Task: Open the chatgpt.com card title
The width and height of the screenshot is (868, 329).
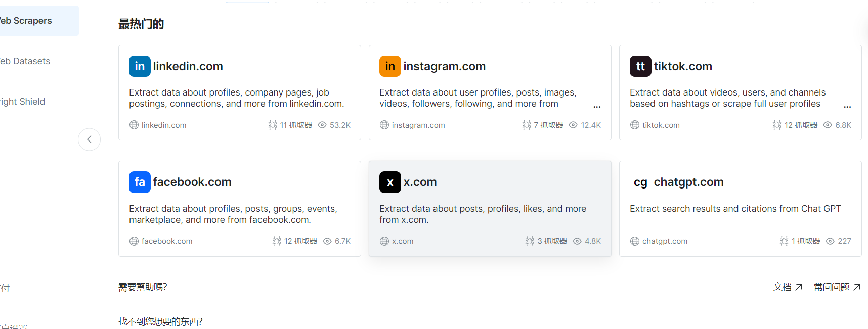Action: 688,182
